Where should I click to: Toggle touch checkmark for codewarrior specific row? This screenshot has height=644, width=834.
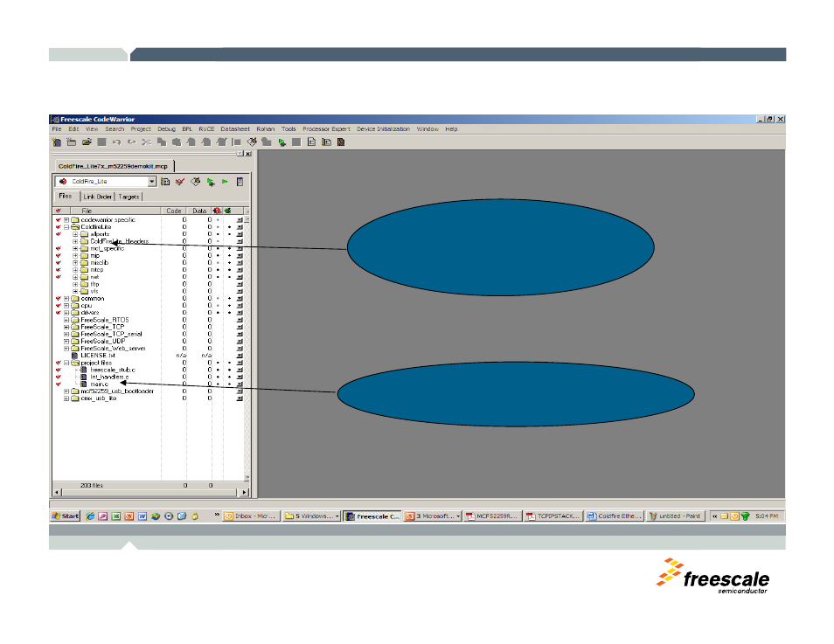(x=59, y=219)
